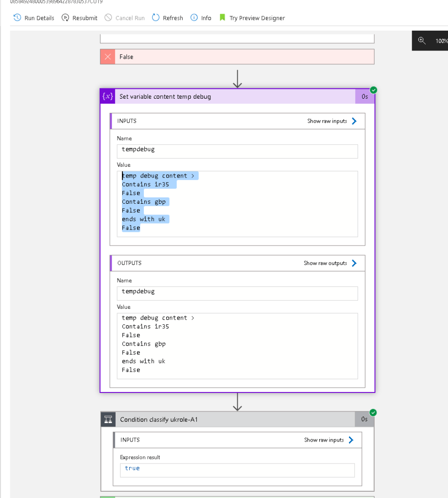Click the Resubmit play icon

(66, 18)
